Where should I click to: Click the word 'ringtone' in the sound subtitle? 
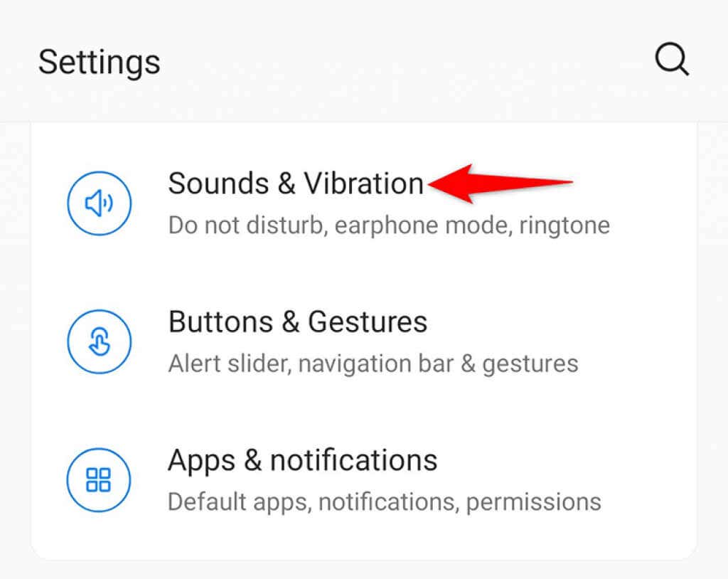pyautogui.click(x=564, y=226)
